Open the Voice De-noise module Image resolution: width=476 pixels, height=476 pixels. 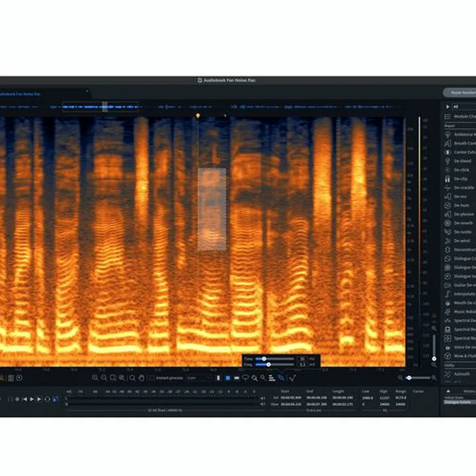[x=460, y=347]
